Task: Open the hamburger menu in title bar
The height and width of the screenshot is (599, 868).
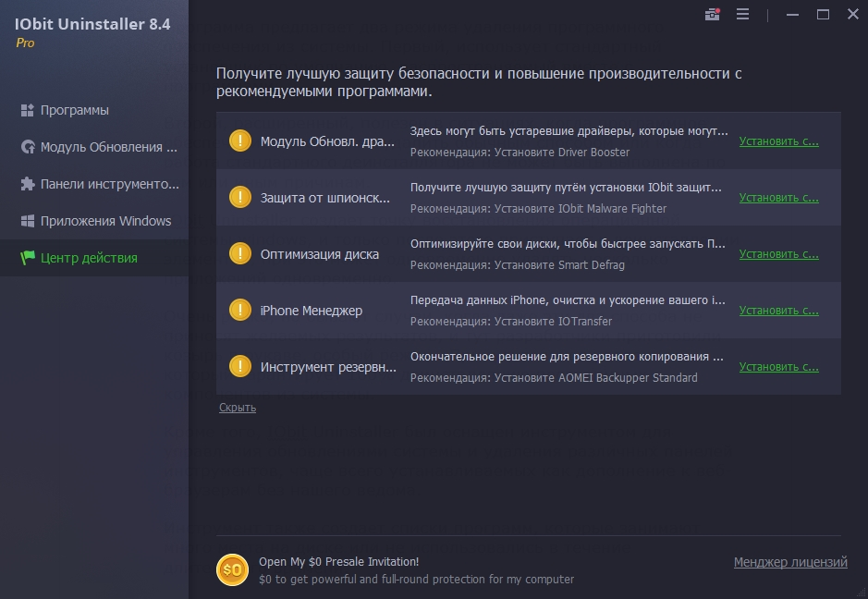Action: click(x=743, y=15)
